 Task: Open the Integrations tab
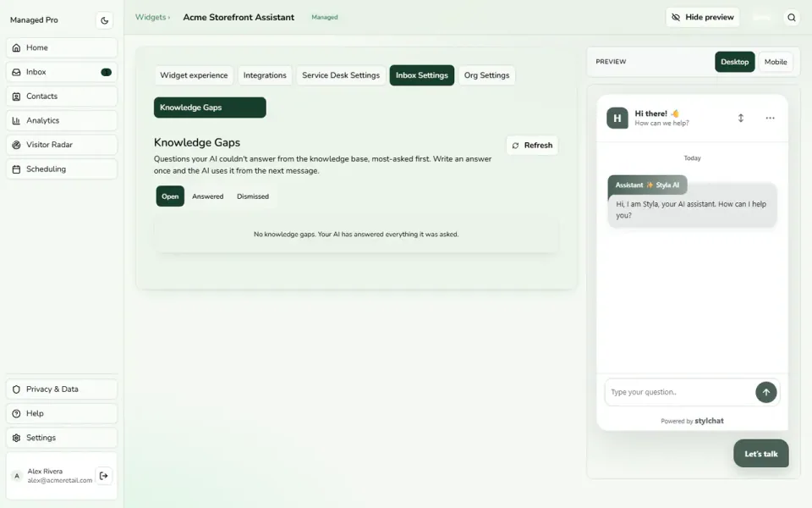tap(265, 75)
